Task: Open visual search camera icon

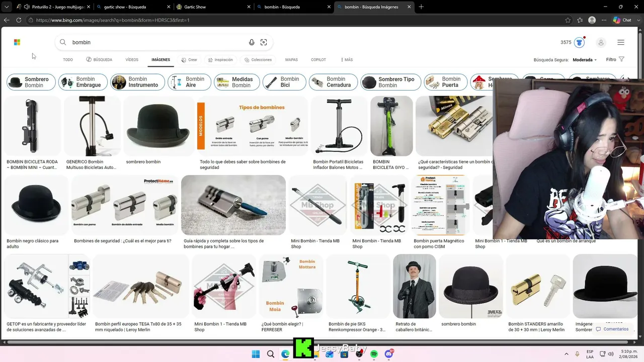Action: click(x=264, y=42)
